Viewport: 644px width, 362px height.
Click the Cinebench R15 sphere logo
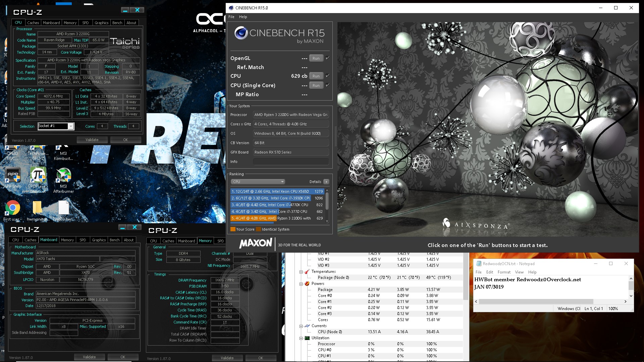click(x=241, y=33)
